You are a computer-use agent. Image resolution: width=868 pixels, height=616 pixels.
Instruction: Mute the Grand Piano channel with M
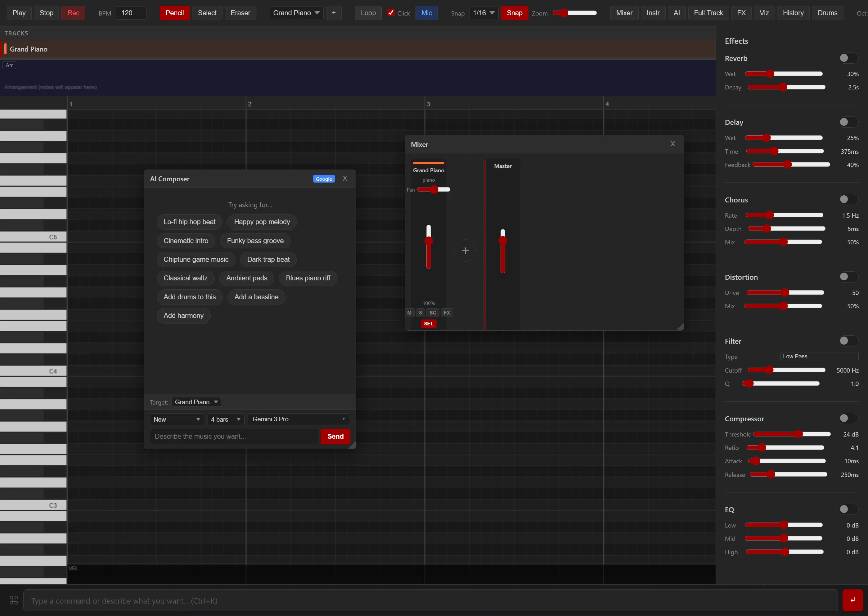coord(409,313)
